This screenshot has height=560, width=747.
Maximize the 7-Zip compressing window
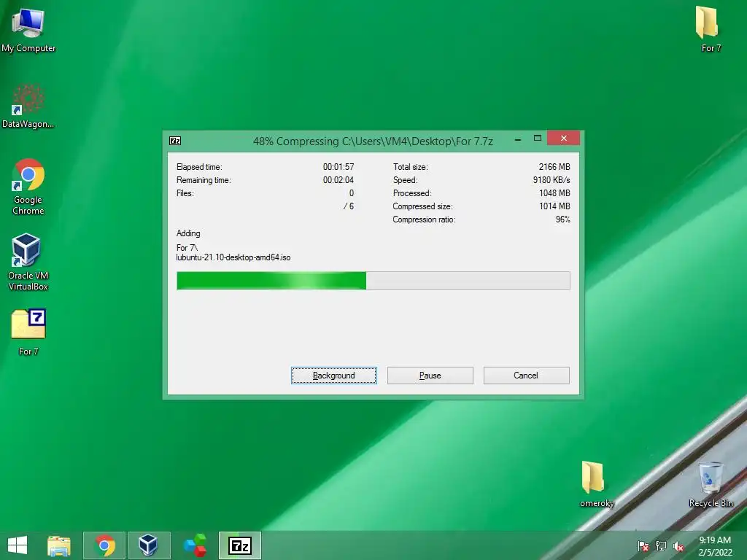point(538,138)
